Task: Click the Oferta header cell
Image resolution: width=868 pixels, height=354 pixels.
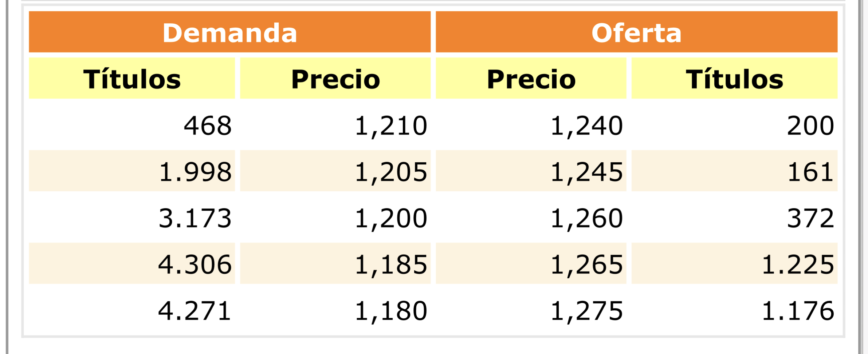Action: (x=636, y=32)
